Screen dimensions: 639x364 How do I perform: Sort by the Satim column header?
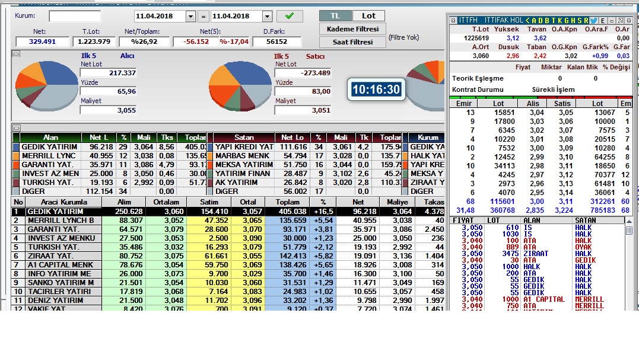tap(209, 202)
